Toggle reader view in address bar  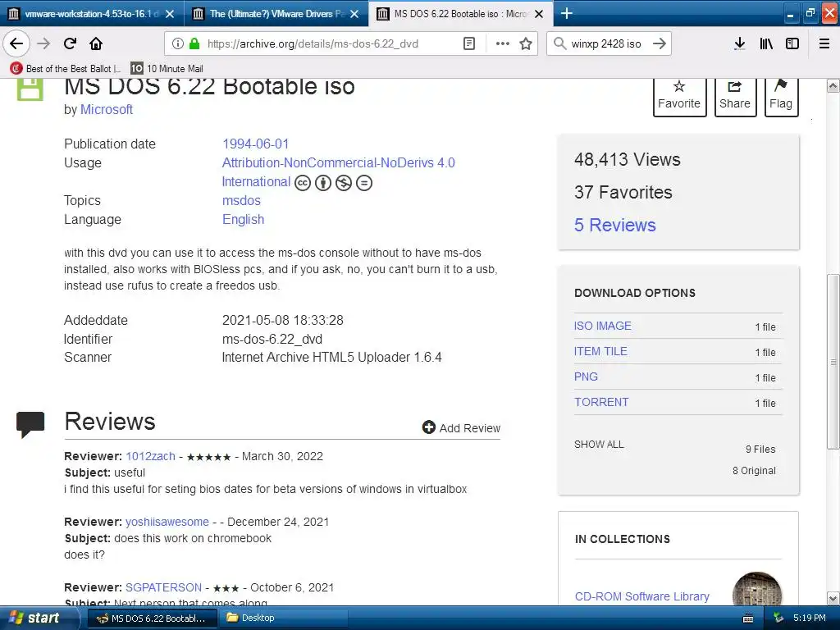[469, 43]
